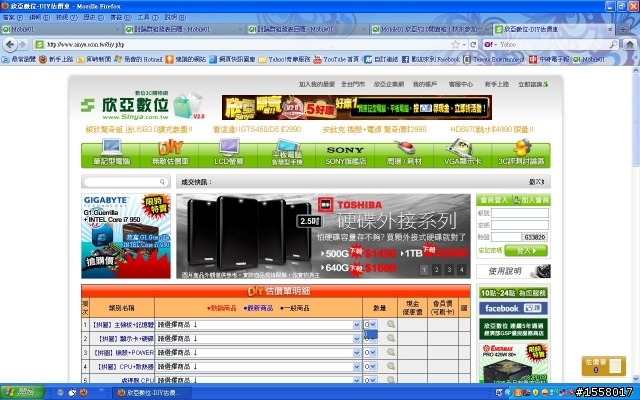640x400 pixels.
Task: Click the account input field in login box
Action: (520, 213)
